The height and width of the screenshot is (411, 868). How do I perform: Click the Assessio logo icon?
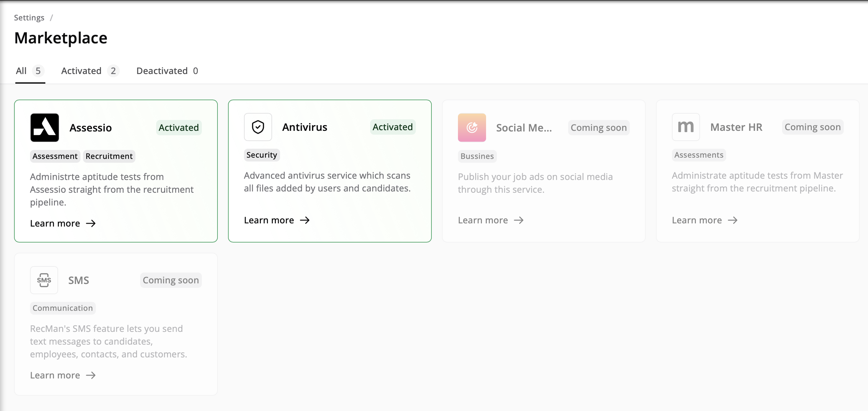point(44,128)
